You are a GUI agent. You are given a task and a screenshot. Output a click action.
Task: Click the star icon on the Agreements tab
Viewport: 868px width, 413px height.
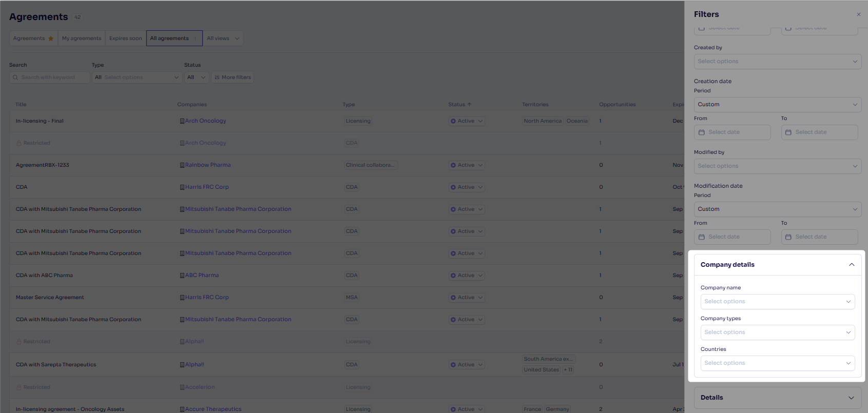51,38
